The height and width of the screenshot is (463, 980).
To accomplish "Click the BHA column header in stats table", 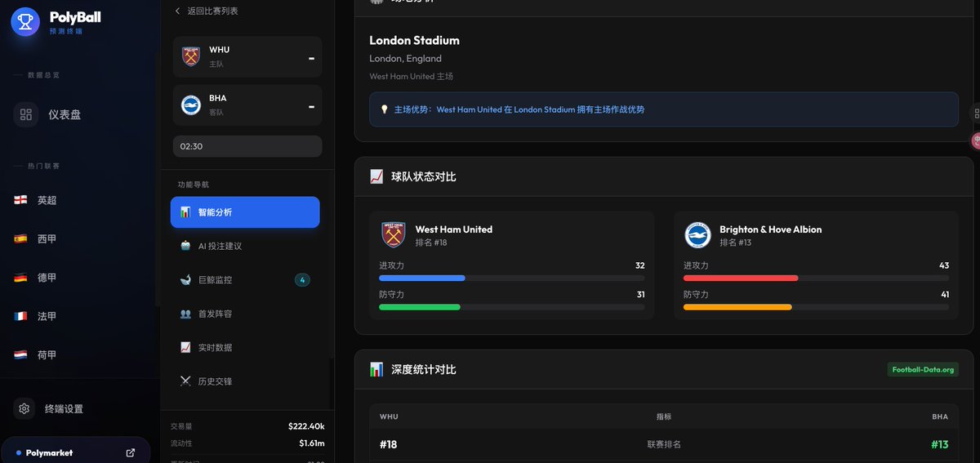I will pos(940,416).
